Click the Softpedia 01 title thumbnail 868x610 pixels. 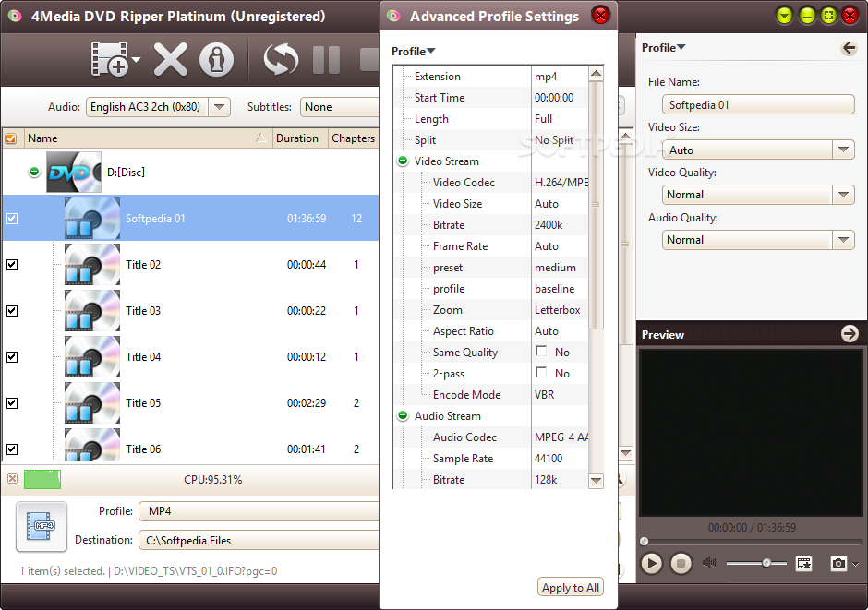pyautogui.click(x=92, y=219)
